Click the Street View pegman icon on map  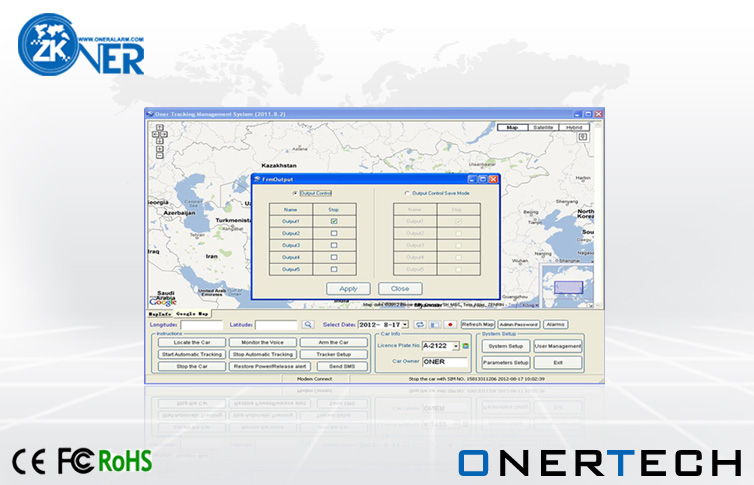[x=583, y=137]
